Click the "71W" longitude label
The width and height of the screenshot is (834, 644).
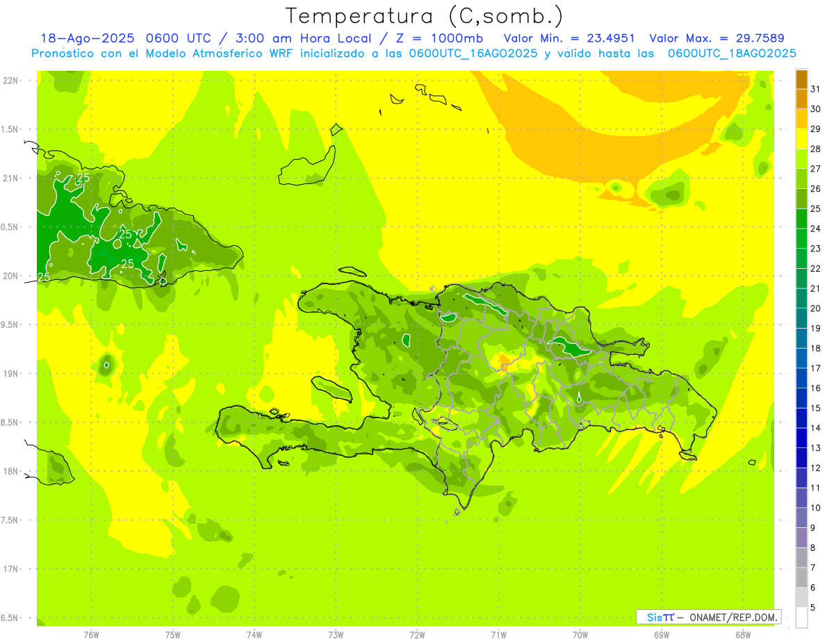(x=498, y=636)
